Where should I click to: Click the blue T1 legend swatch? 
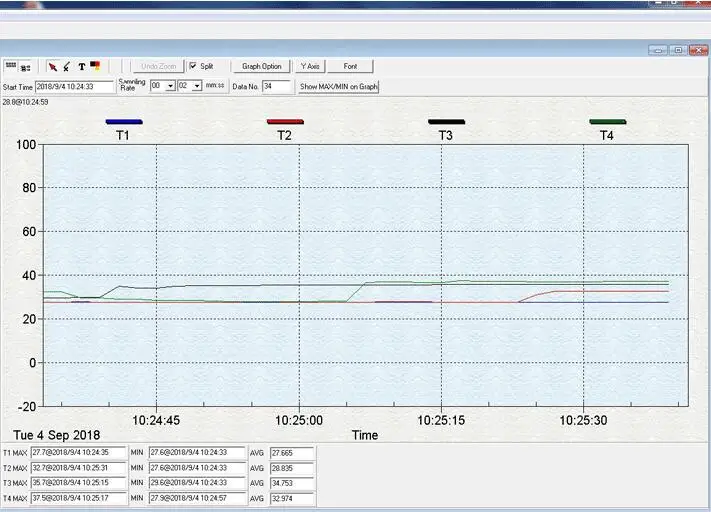[x=124, y=122]
